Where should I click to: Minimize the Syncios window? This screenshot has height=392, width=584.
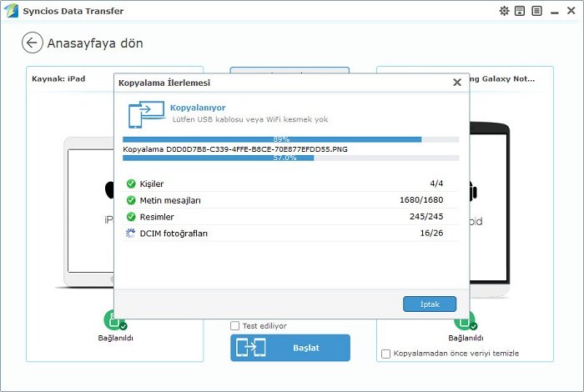[x=555, y=13]
